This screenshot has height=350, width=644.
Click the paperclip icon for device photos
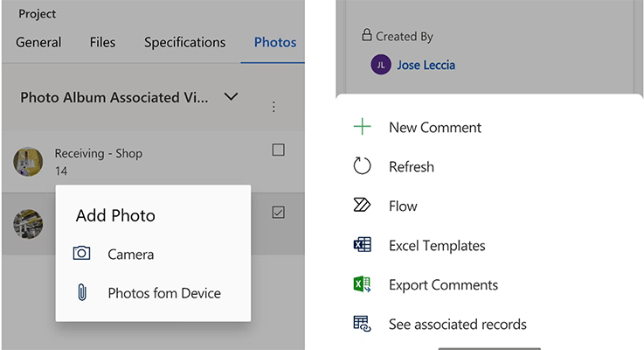81,293
